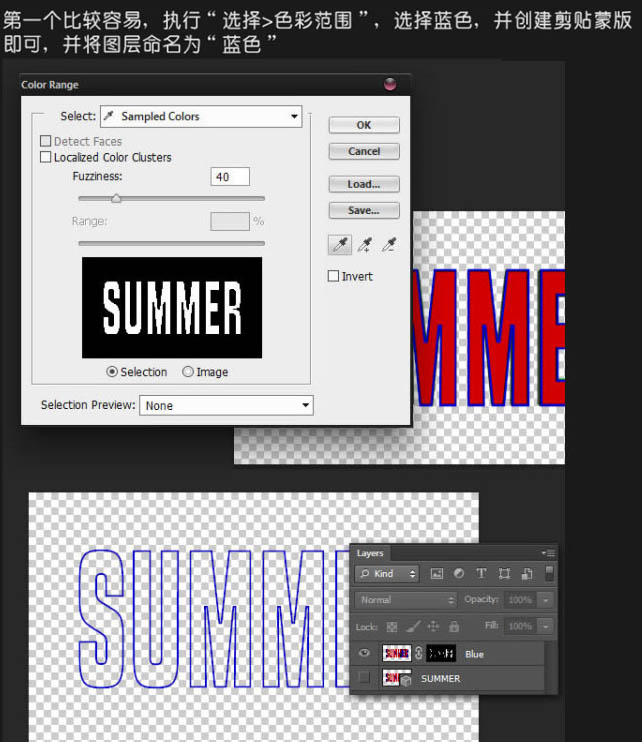Select the eyedropper sampling tool
642x742 pixels.
coord(340,245)
